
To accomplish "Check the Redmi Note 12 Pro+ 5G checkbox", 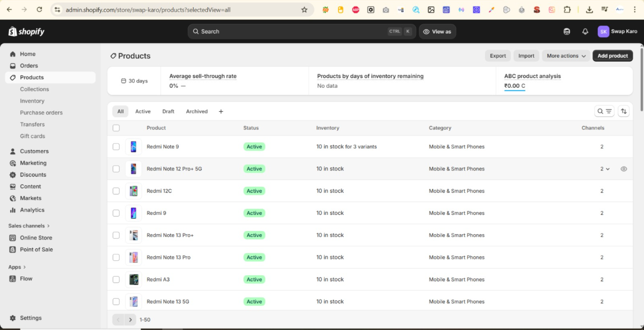I will pos(116,169).
